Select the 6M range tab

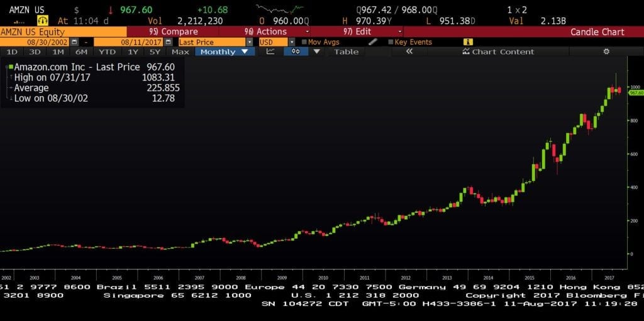tap(81, 52)
